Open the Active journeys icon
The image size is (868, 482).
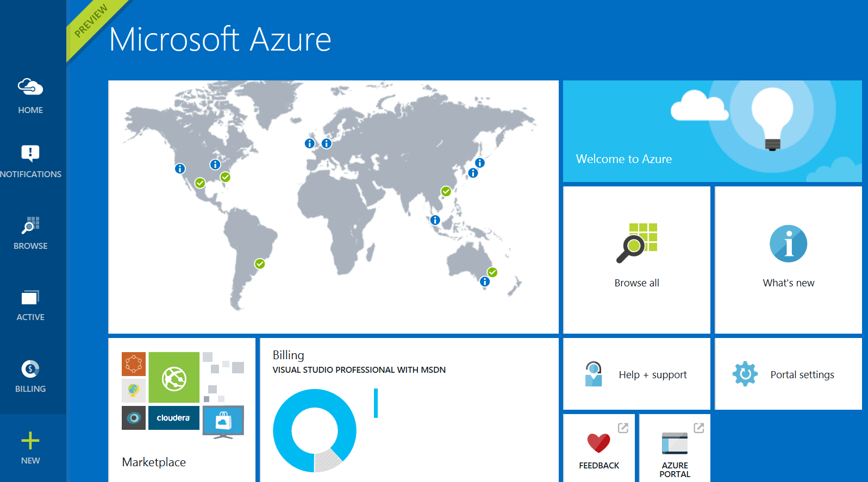click(x=30, y=297)
